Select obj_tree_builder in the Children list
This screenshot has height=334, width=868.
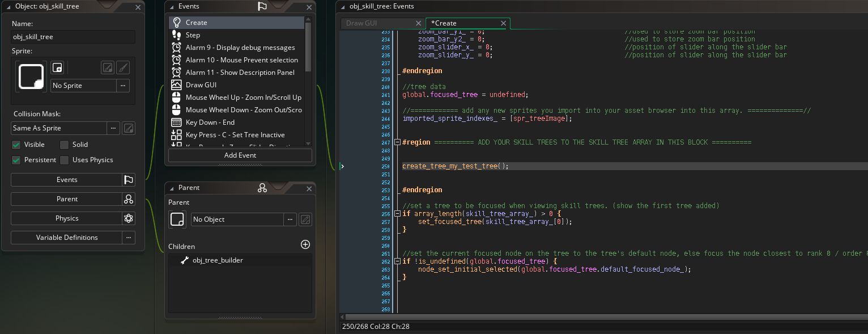pos(240,260)
